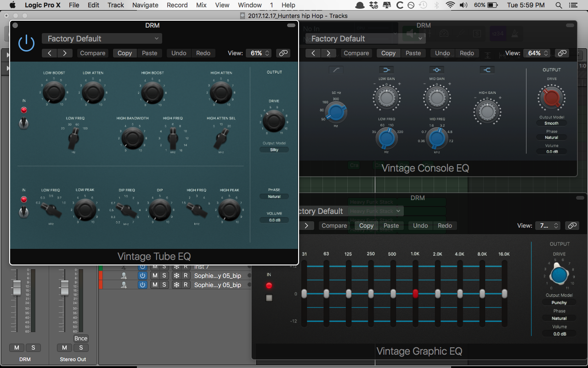The image size is (588, 368).
Task: Click the blue DRIVE knob in Vintage Graphic EQ
Action: [x=559, y=275]
